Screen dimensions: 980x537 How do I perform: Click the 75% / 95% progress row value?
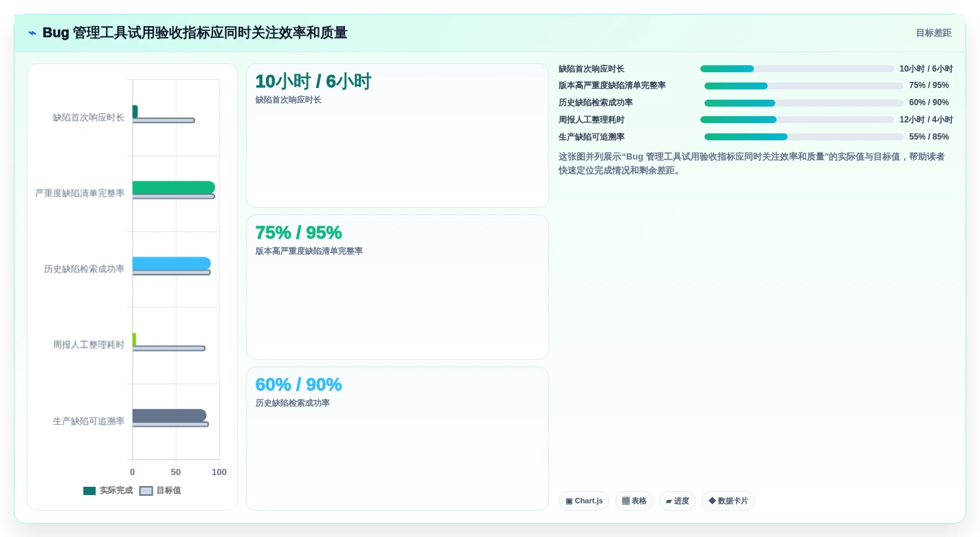(x=929, y=85)
